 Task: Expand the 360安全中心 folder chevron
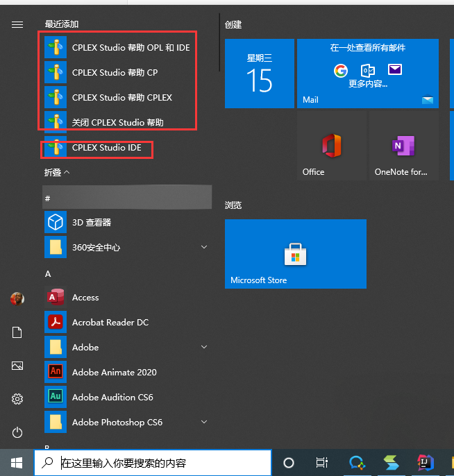pos(204,247)
